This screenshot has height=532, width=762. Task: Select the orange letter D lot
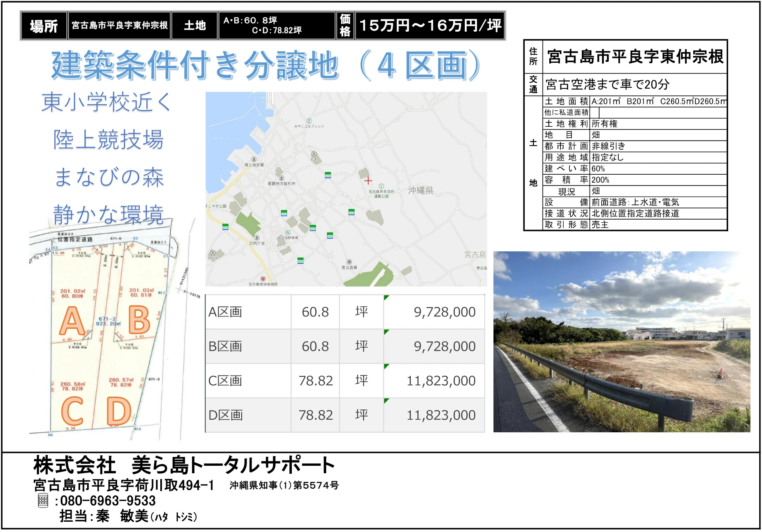click(119, 411)
